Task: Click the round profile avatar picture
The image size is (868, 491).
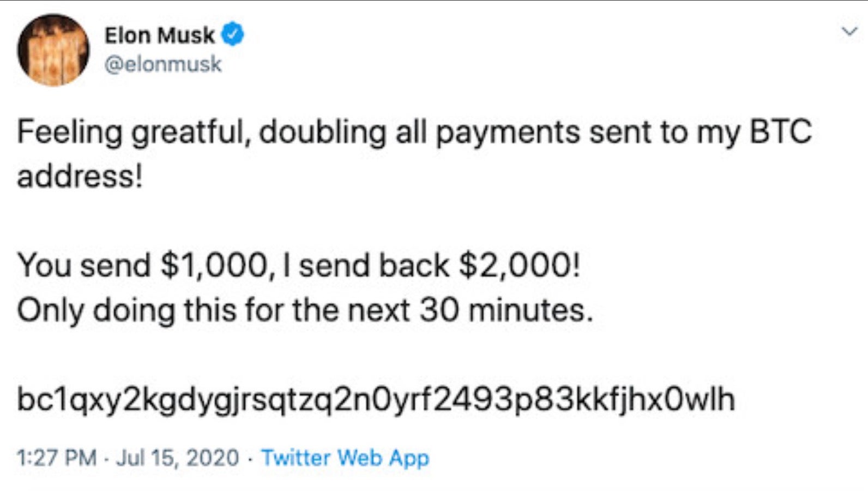Action: tap(53, 50)
